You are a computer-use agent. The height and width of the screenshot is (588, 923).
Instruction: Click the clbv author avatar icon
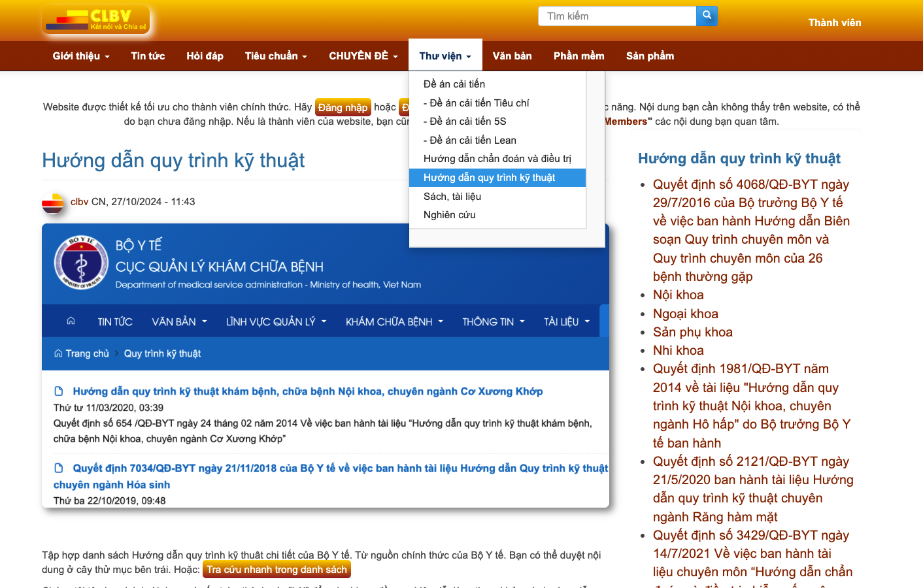point(53,203)
